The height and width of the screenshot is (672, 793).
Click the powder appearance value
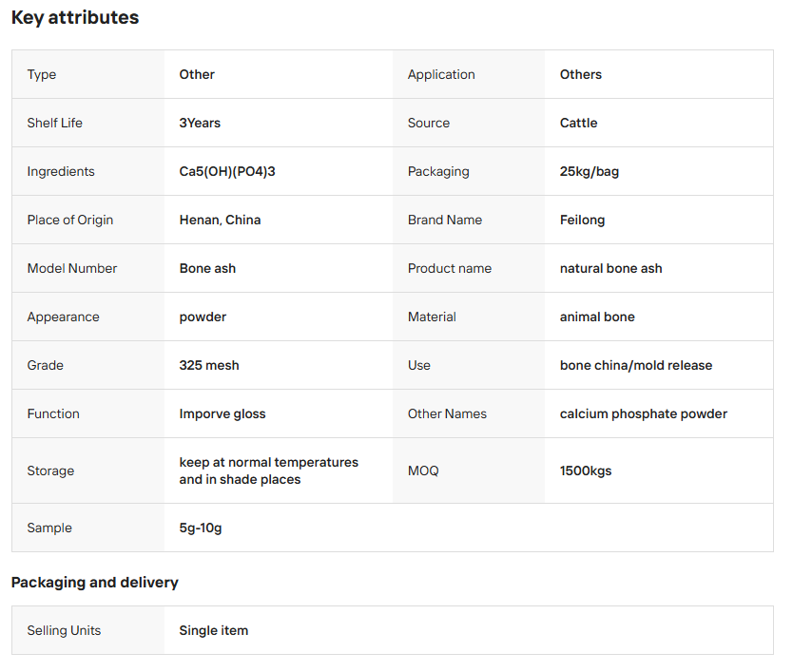point(203,317)
